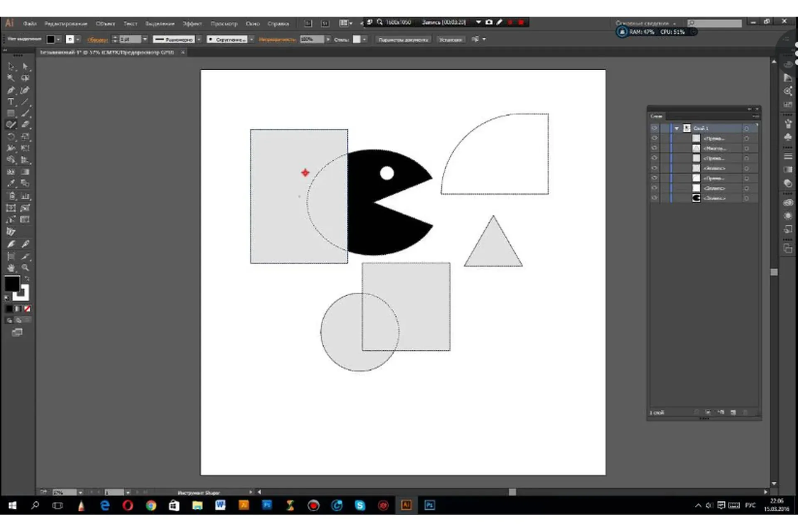Select the Lasso tool
The height and width of the screenshot is (532, 798).
pos(25,78)
